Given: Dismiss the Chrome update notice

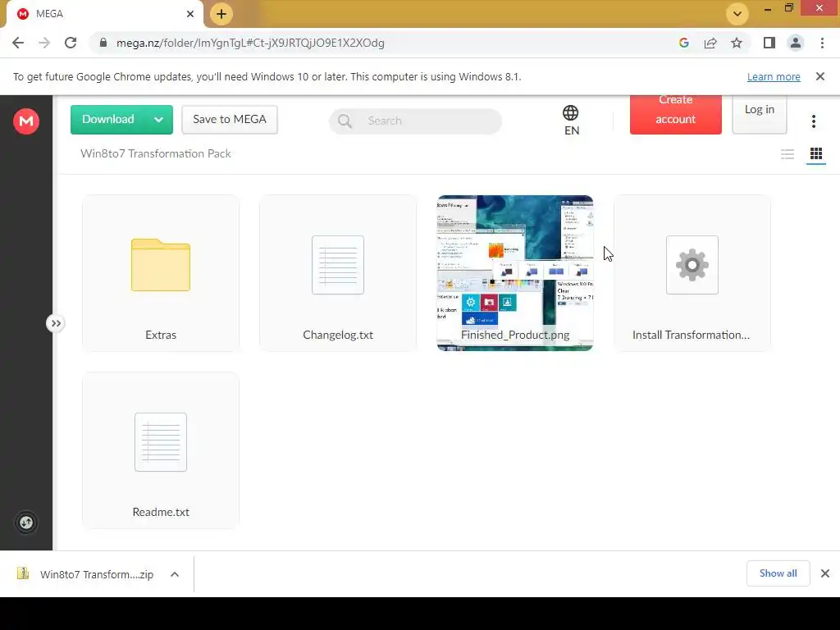Looking at the screenshot, I should click(819, 76).
